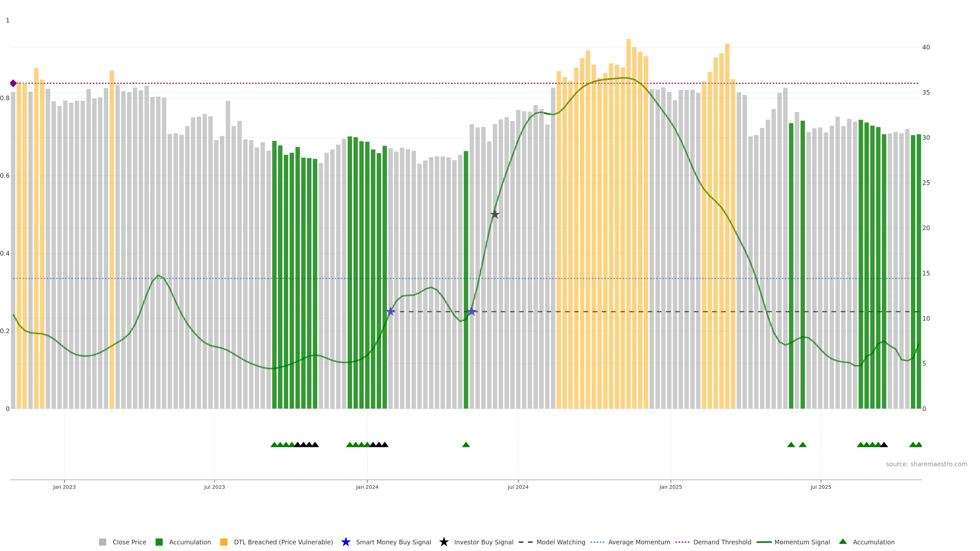Click the second blue star near dashed line
Image resolution: width=980 pixels, height=551 pixels.
[x=472, y=311]
